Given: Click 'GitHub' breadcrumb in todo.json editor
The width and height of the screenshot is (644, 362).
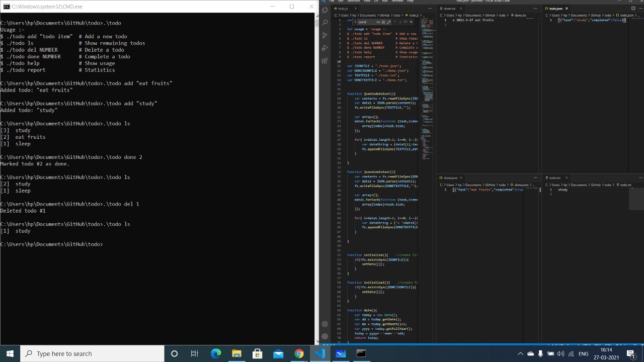Looking at the screenshot, I should (595, 15).
